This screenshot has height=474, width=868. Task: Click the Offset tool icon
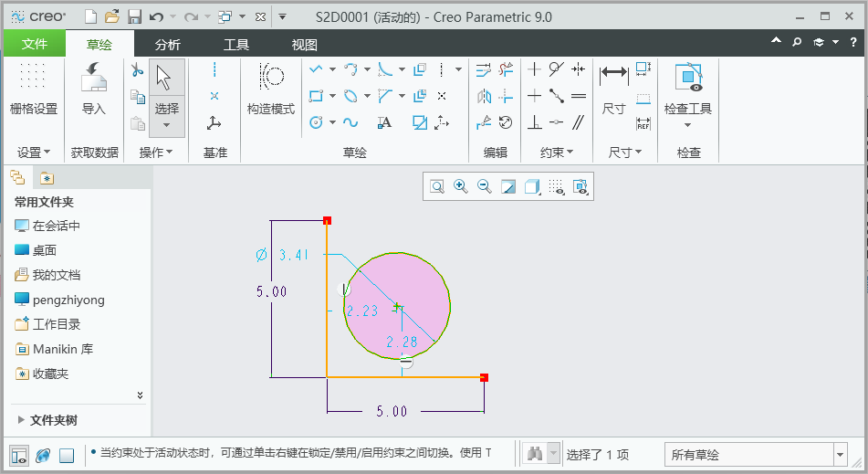[x=420, y=69]
